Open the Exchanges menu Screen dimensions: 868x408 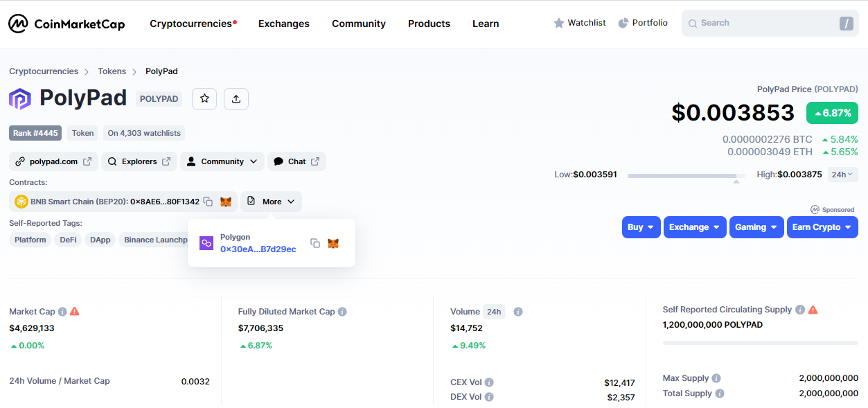point(284,24)
